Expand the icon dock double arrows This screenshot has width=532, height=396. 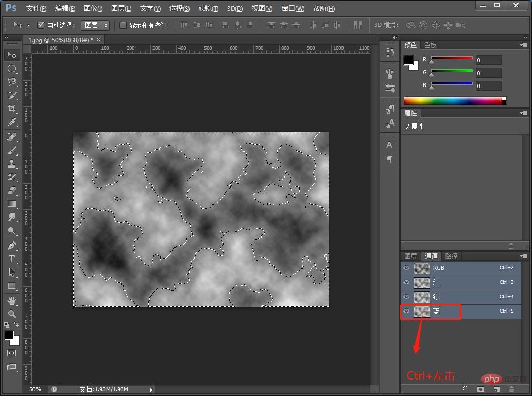click(396, 37)
